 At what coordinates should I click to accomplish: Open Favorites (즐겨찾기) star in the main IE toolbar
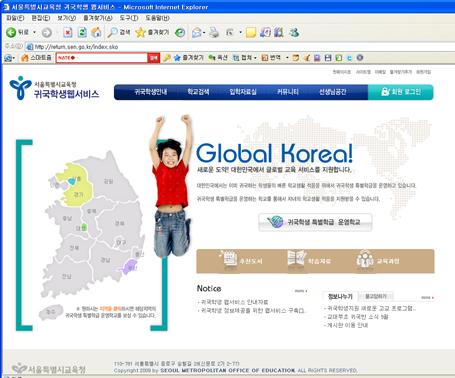[152, 32]
